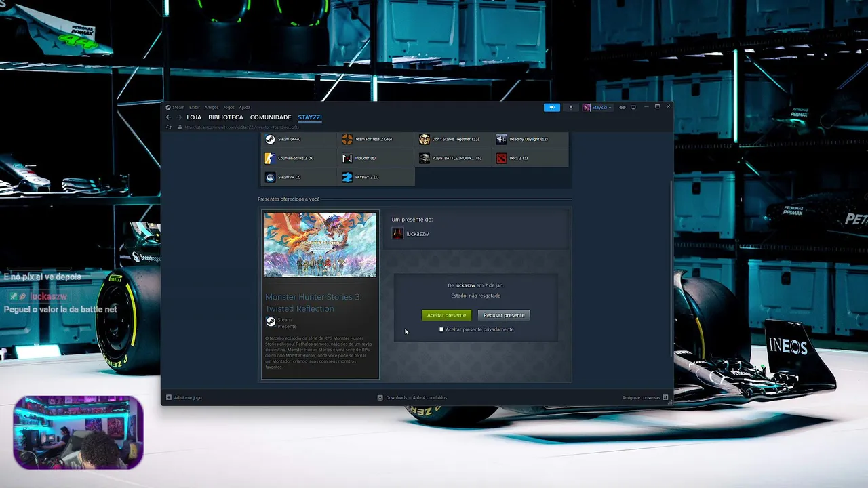Viewport: 868px width, 488px height.
Task: Click PAYDAY 2 (1) label
Action: [367, 177]
